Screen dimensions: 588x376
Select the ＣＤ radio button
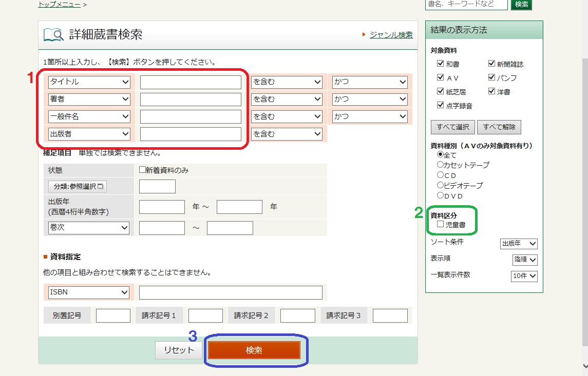click(x=440, y=175)
